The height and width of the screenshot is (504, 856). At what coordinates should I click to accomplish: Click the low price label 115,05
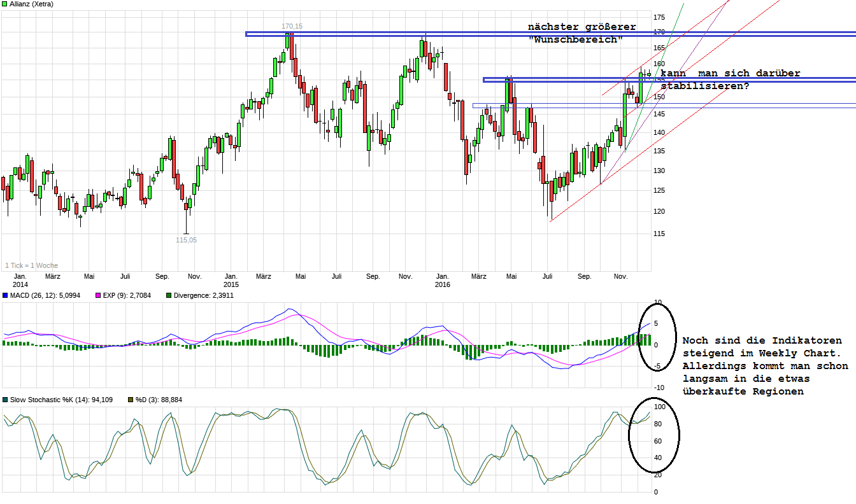tap(187, 240)
